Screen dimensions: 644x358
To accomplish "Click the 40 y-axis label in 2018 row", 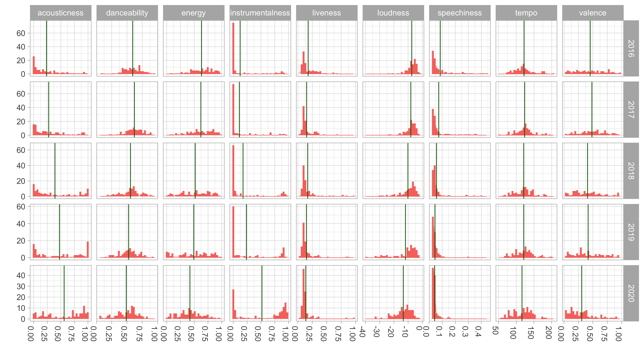I will coord(21,165).
